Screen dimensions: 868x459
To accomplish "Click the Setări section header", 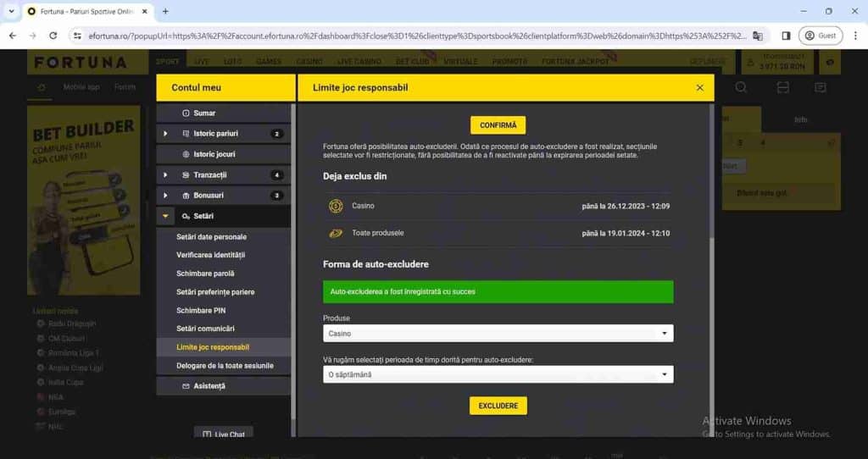I will [223, 216].
